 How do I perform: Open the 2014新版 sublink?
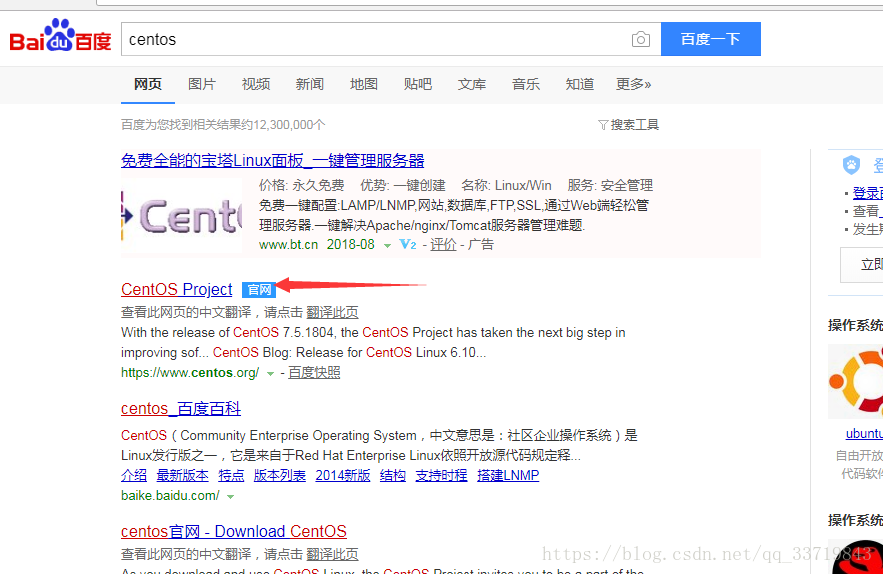coord(343,475)
